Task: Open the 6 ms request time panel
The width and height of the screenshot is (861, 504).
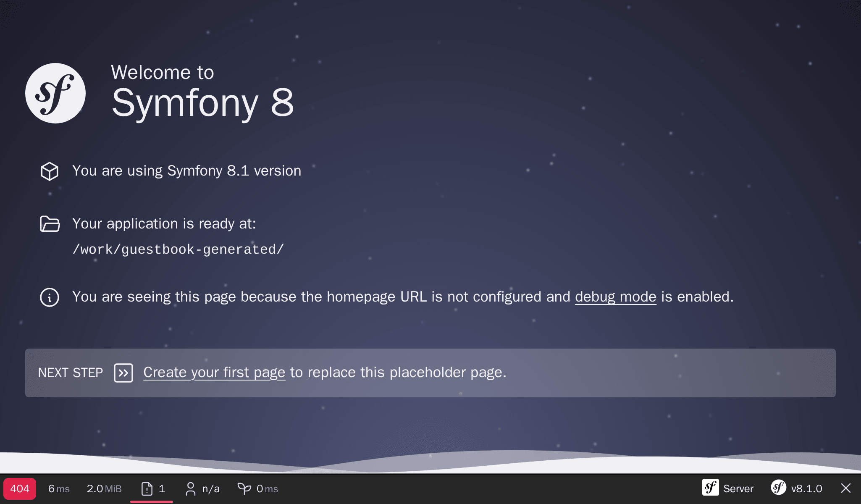Action: [x=59, y=489]
